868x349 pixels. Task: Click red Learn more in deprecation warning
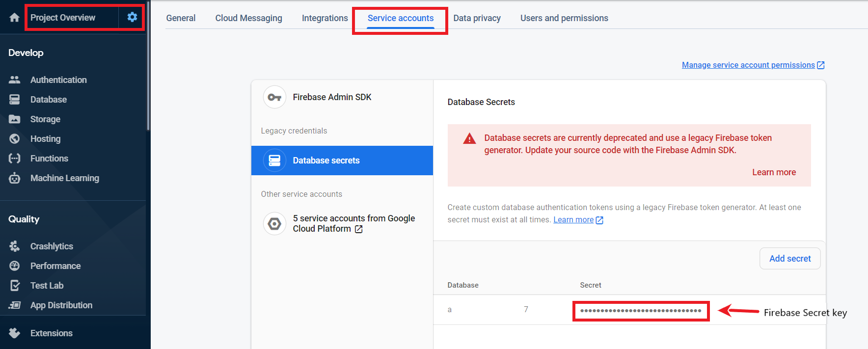[774, 172]
